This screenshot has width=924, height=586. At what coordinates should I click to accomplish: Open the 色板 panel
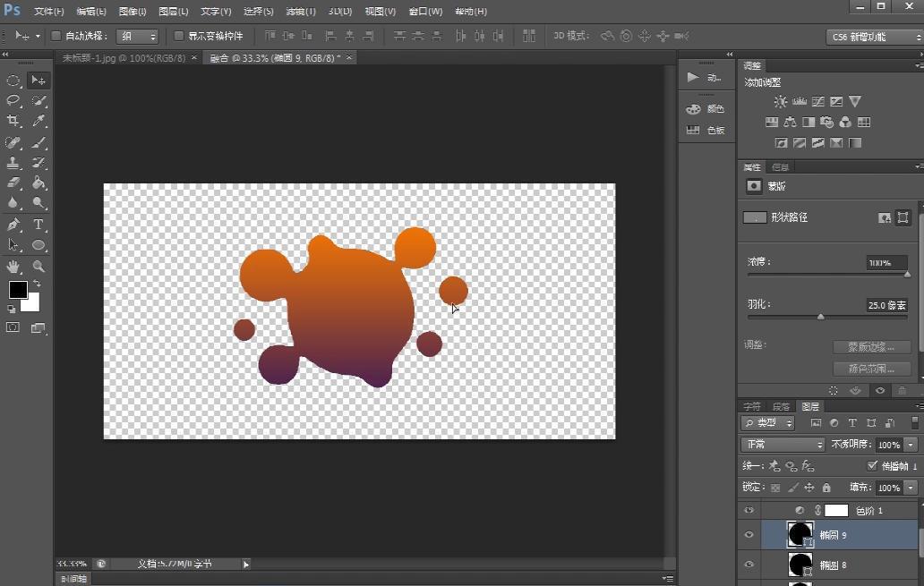pyautogui.click(x=706, y=130)
